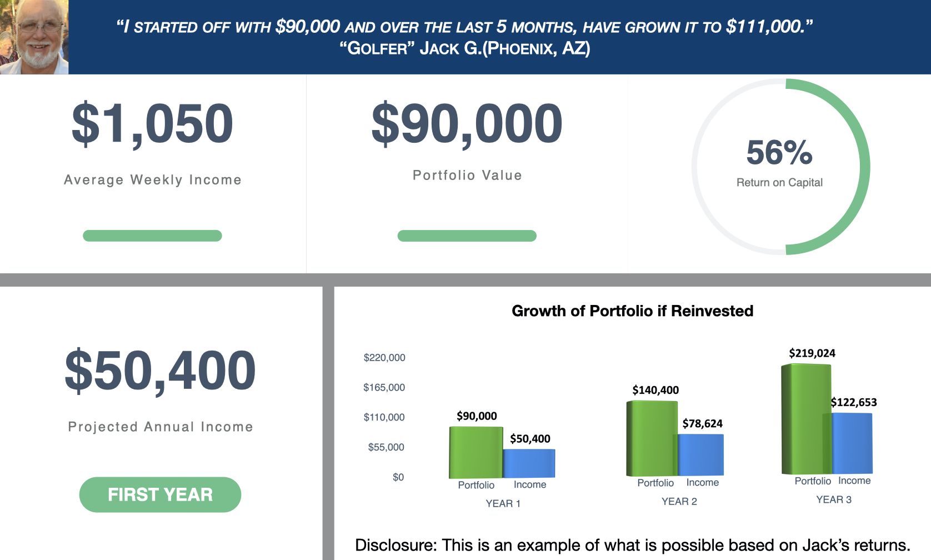The width and height of the screenshot is (931, 560).
Task: Click the green bar under Average Weekly Income
Action: pyautogui.click(x=152, y=236)
